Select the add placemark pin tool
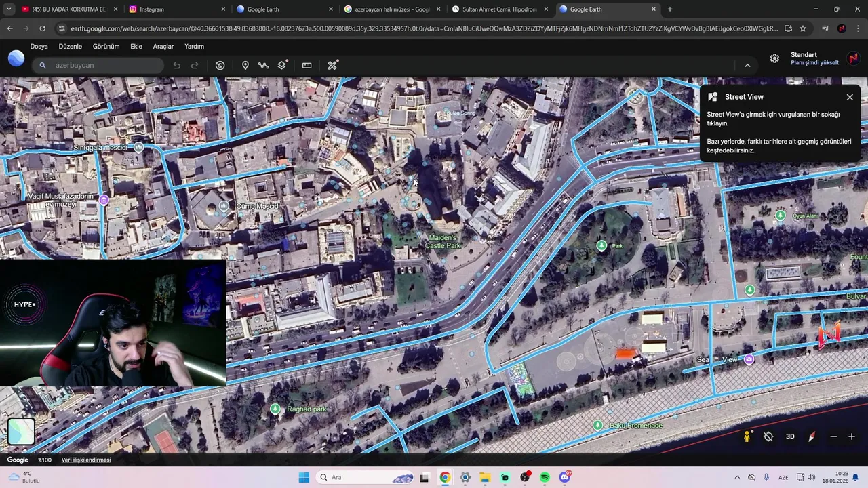 (x=245, y=66)
